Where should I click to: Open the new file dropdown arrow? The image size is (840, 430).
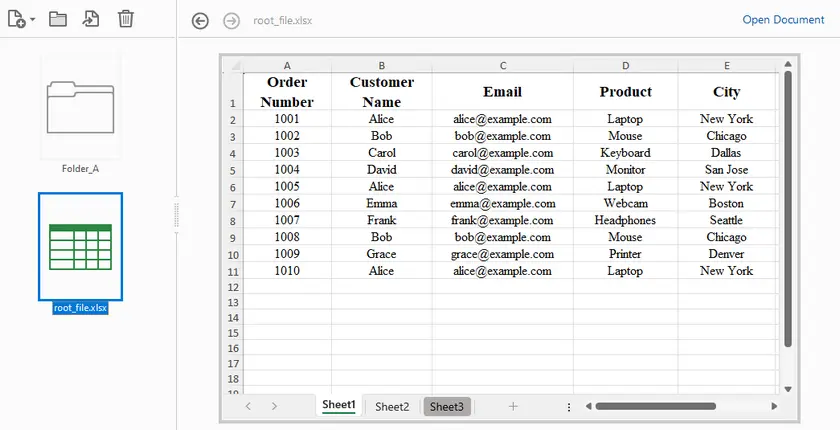pyautogui.click(x=33, y=20)
